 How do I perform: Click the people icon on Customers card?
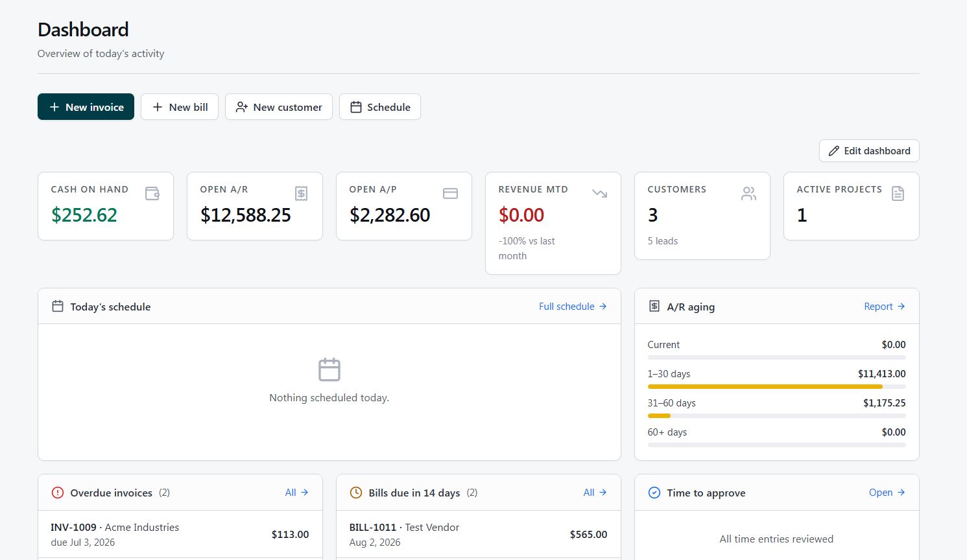pos(748,193)
